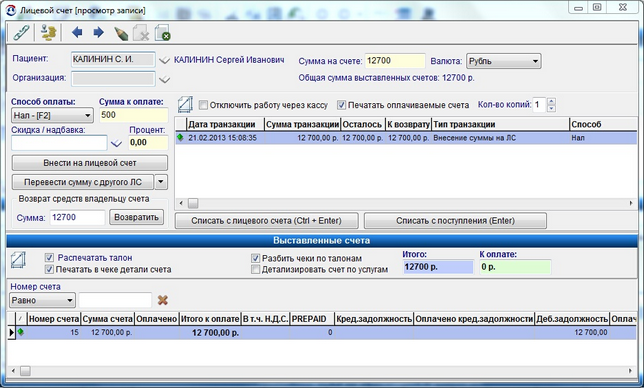This screenshot has height=388, width=644.
Task: Click notepad icon in billed invoices section
Action: point(18,260)
